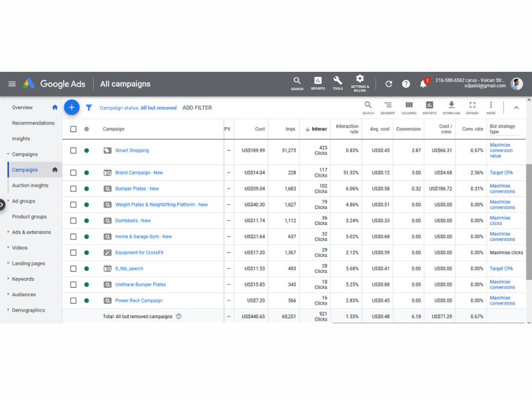Open Overview in sidebar
Viewport: 532px width, 399px height.
pyautogui.click(x=22, y=107)
